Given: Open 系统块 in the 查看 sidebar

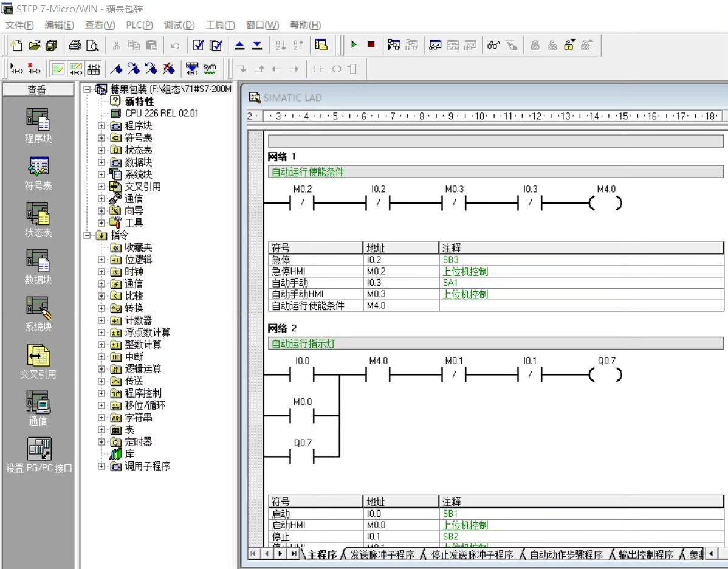Looking at the screenshot, I should [38, 314].
